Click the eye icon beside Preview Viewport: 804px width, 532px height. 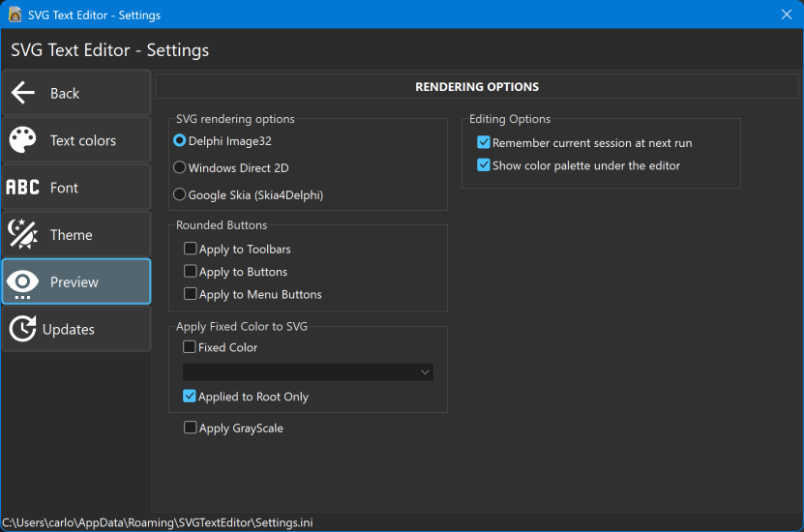pyautogui.click(x=22, y=282)
